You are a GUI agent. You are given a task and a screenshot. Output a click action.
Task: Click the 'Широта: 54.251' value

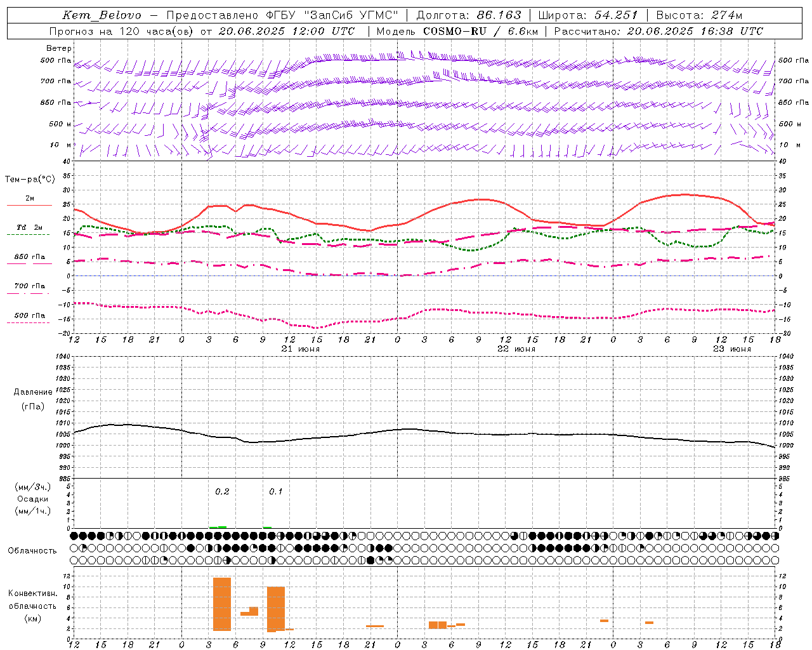588,15
